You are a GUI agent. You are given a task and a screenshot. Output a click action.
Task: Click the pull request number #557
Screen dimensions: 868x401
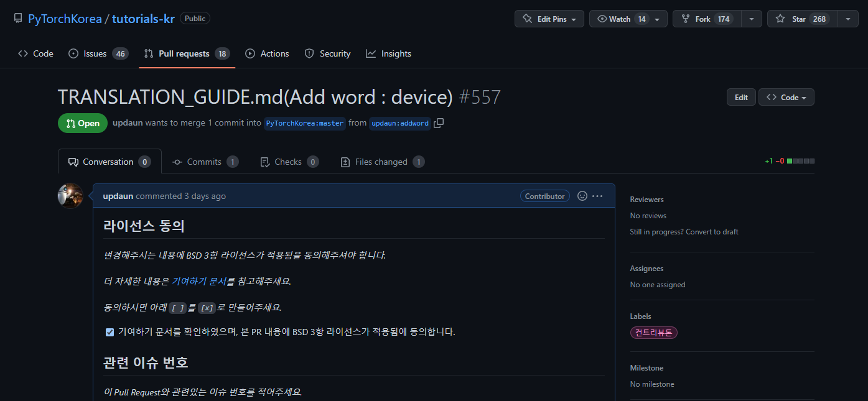[480, 97]
